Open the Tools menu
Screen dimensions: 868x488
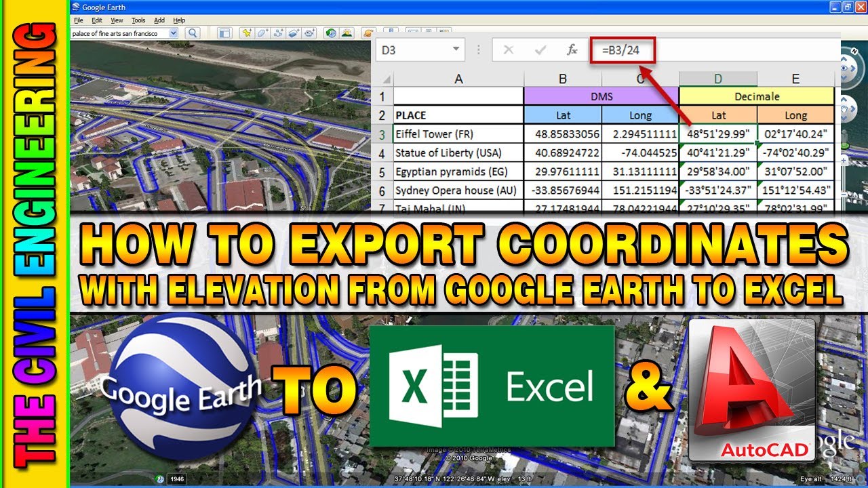[x=138, y=20]
